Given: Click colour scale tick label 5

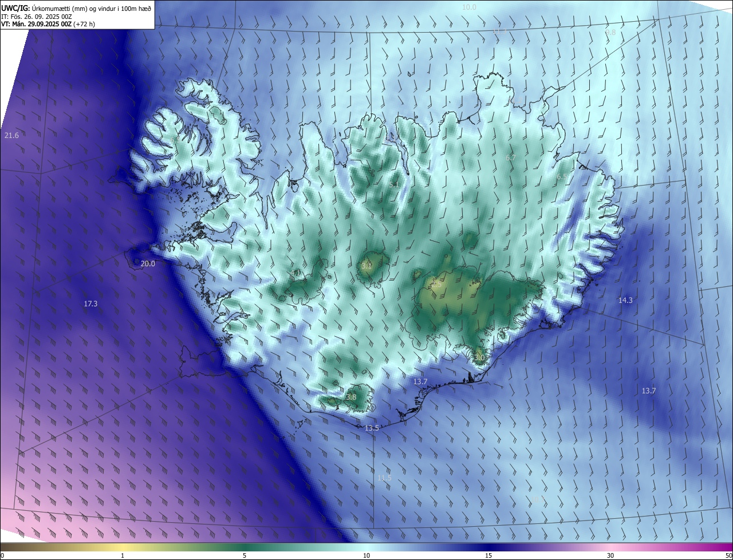Looking at the screenshot, I should click(245, 555).
